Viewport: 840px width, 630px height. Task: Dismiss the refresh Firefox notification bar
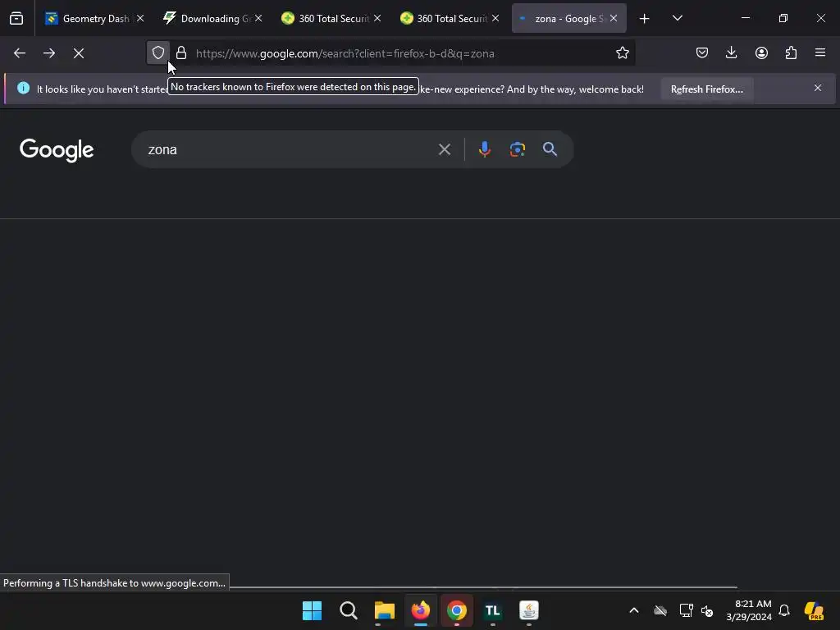(x=818, y=88)
